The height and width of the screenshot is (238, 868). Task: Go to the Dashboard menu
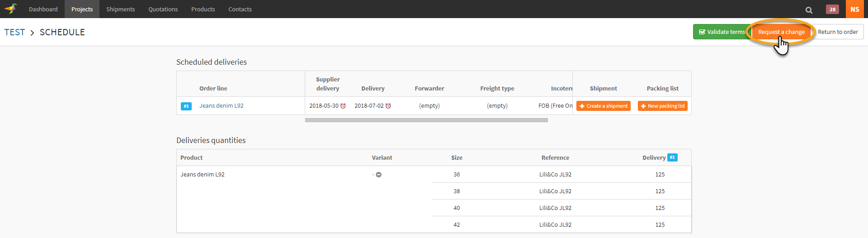pyautogui.click(x=43, y=9)
